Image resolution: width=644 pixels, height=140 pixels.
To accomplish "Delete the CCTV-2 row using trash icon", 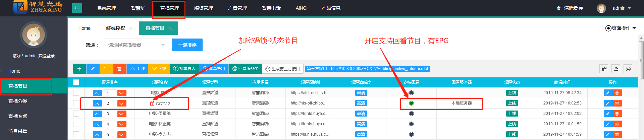I will [617, 103].
